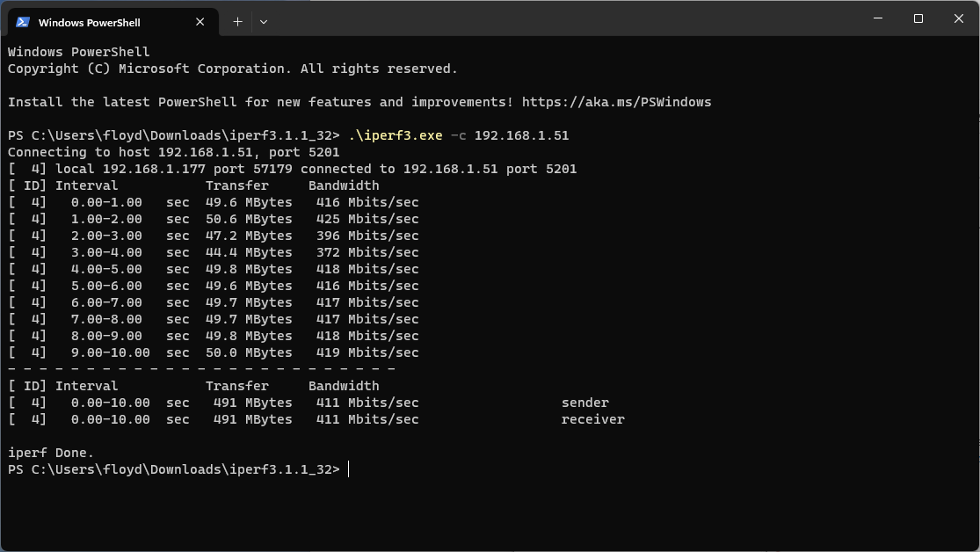This screenshot has width=980, height=552.
Task: Open a new tab with plus button
Action: [x=237, y=22]
